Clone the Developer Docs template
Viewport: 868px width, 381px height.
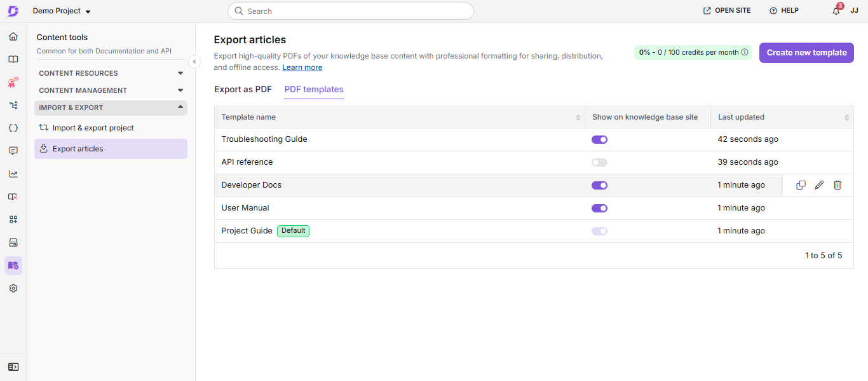(801, 185)
